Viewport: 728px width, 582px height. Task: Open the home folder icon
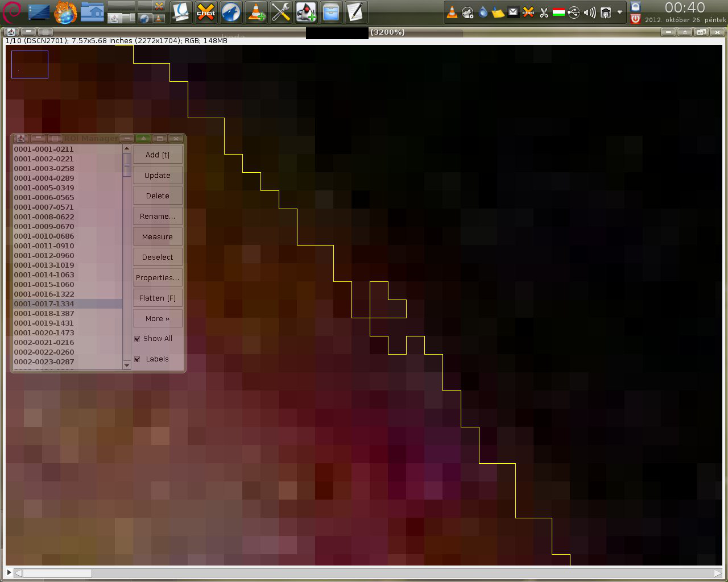click(x=92, y=12)
